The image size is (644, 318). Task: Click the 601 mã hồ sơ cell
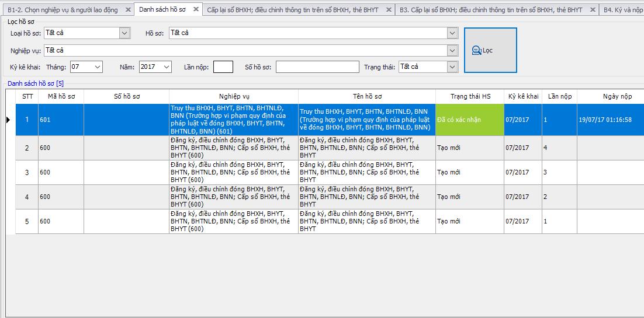click(61, 120)
